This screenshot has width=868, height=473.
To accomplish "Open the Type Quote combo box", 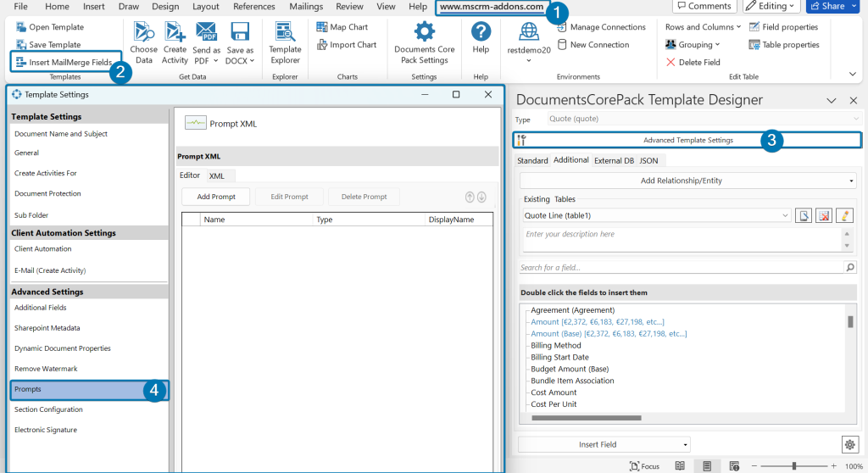I will click(x=704, y=119).
